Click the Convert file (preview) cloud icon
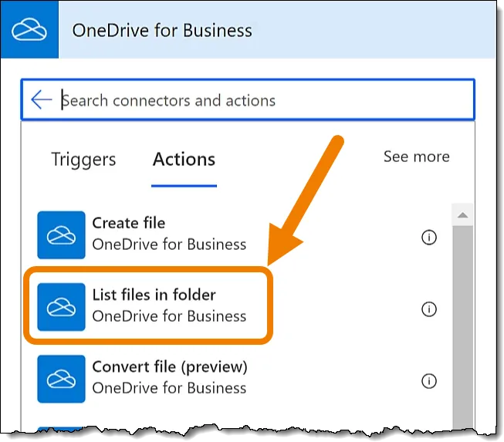This screenshot has width=504, height=442. 61,378
